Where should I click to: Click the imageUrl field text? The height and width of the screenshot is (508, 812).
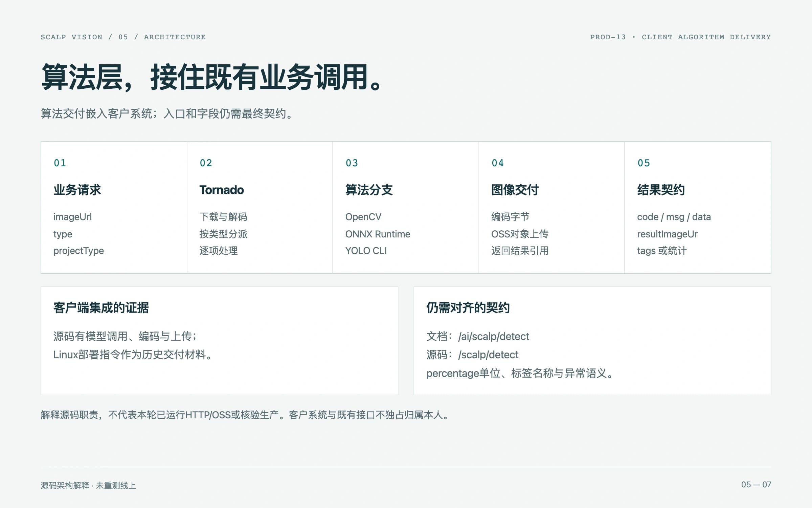[73, 217]
